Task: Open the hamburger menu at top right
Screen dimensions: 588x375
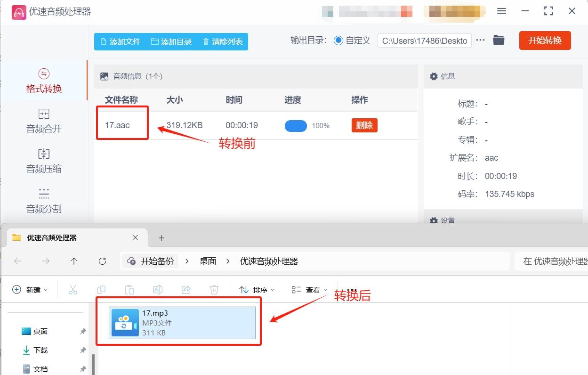Action: coord(501,11)
